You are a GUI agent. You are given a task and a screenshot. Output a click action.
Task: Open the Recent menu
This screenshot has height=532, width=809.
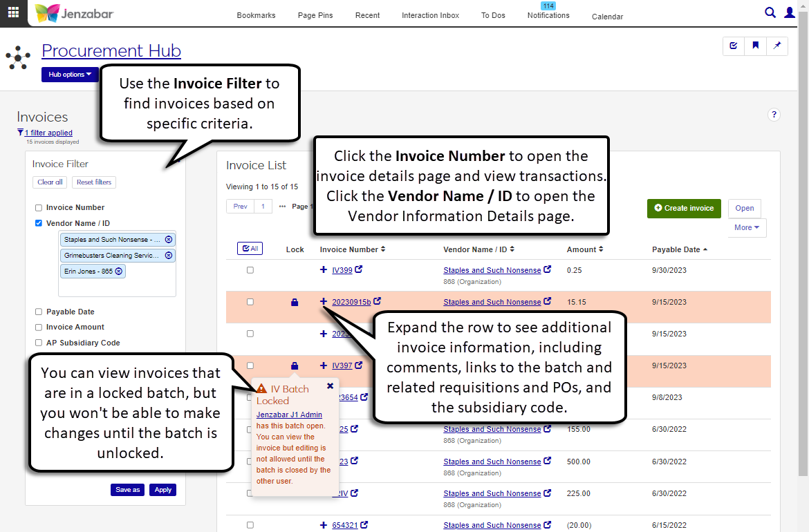point(367,15)
